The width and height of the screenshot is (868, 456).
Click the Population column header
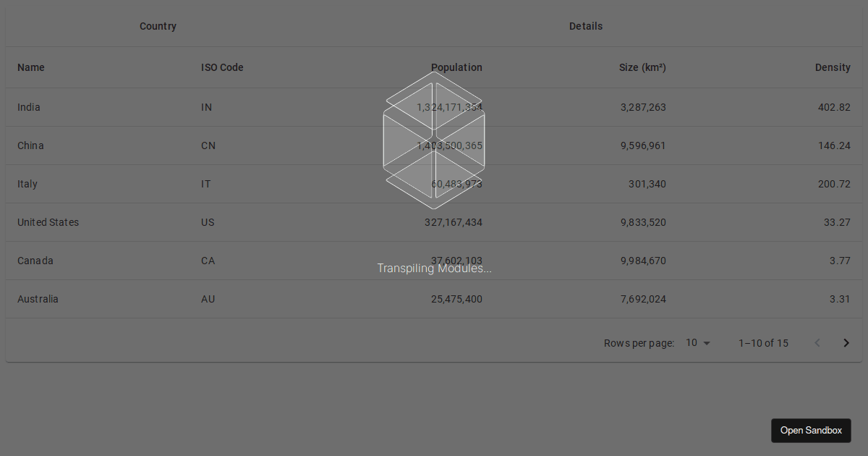tap(456, 67)
